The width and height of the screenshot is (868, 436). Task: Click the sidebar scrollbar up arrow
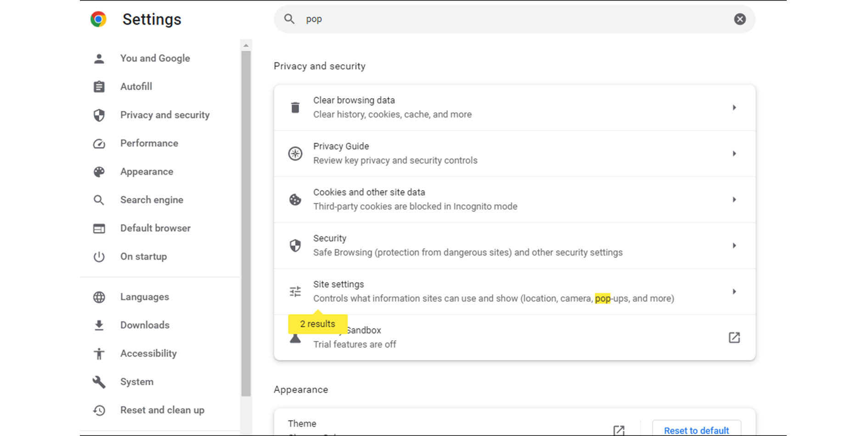(246, 45)
